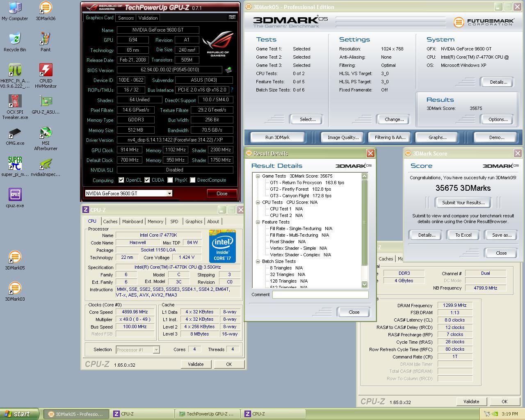The height and width of the screenshot is (420, 525).
Task: Open the 3DMark05 desktop shortcut
Action: [15, 260]
